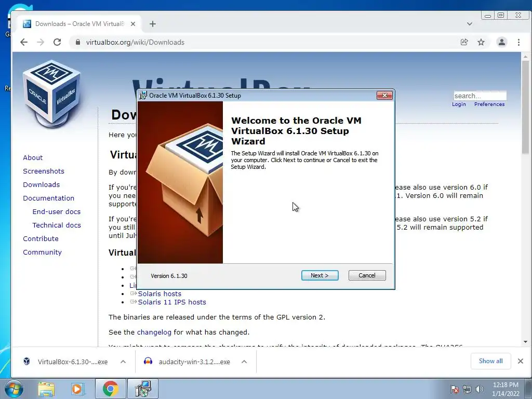Click the page scrollbar down arrow
Image resolution: width=532 pixels, height=399 pixels.
[x=525, y=342]
